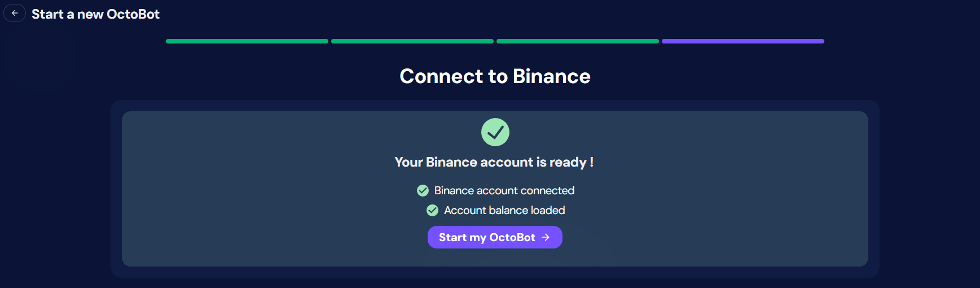
Task: Click the exclamation mark after ready
Action: [591, 162]
